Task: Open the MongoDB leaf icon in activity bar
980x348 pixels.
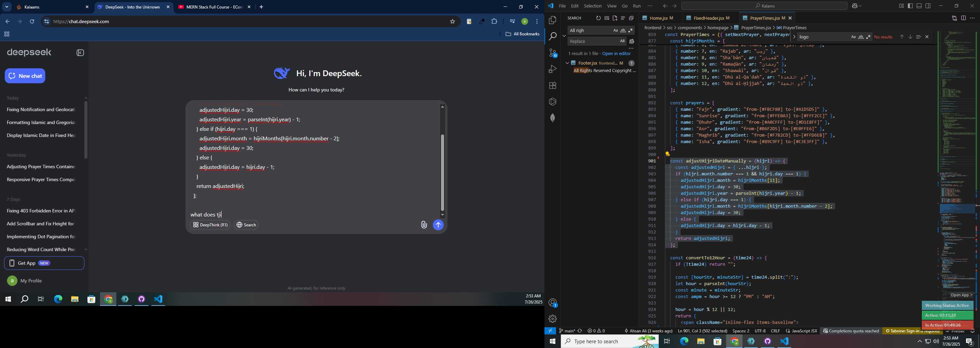Action: pos(552,118)
